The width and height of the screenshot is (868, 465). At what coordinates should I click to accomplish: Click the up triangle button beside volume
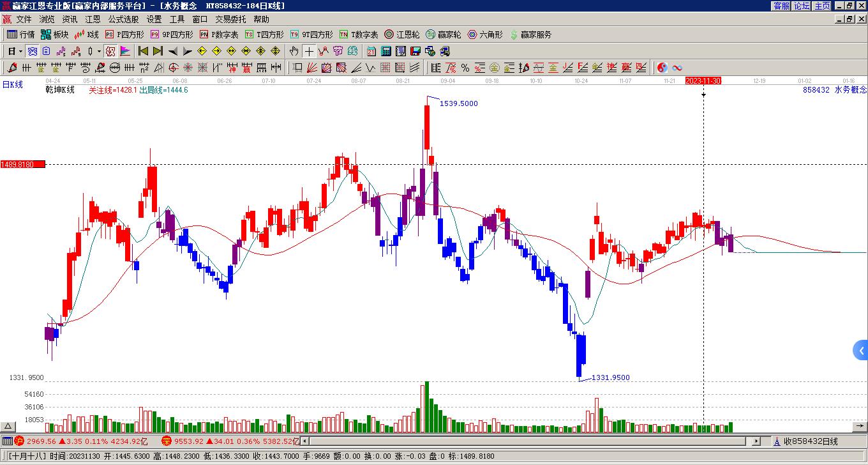pos(8,426)
